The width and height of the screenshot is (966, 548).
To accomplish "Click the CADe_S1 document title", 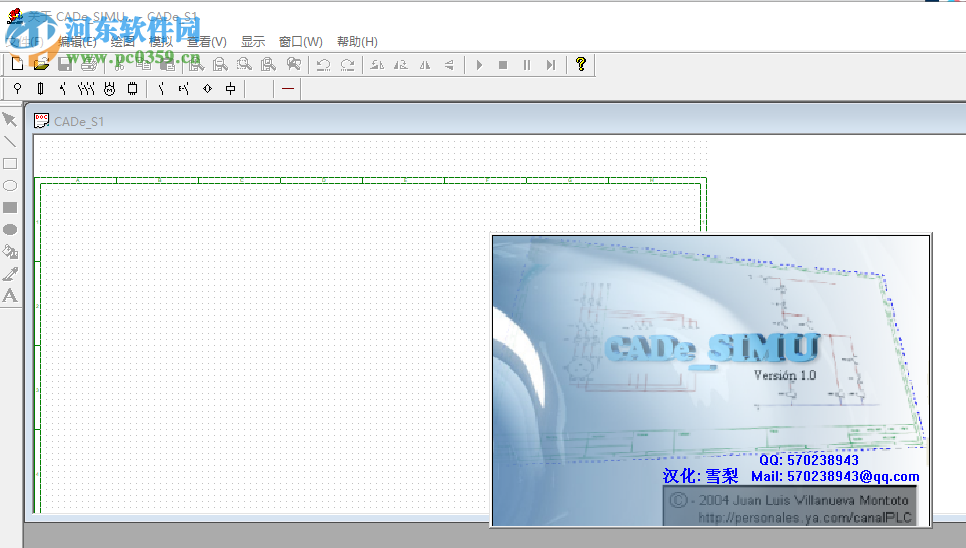I will tap(79, 121).
